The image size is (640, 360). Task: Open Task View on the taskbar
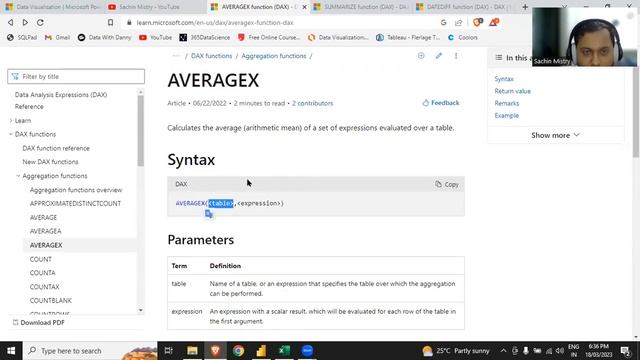click(168, 351)
